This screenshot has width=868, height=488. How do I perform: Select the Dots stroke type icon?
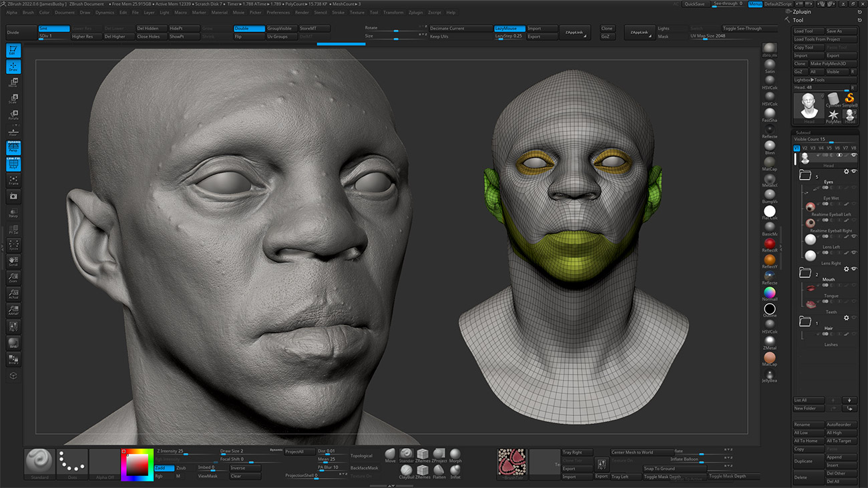tap(71, 461)
